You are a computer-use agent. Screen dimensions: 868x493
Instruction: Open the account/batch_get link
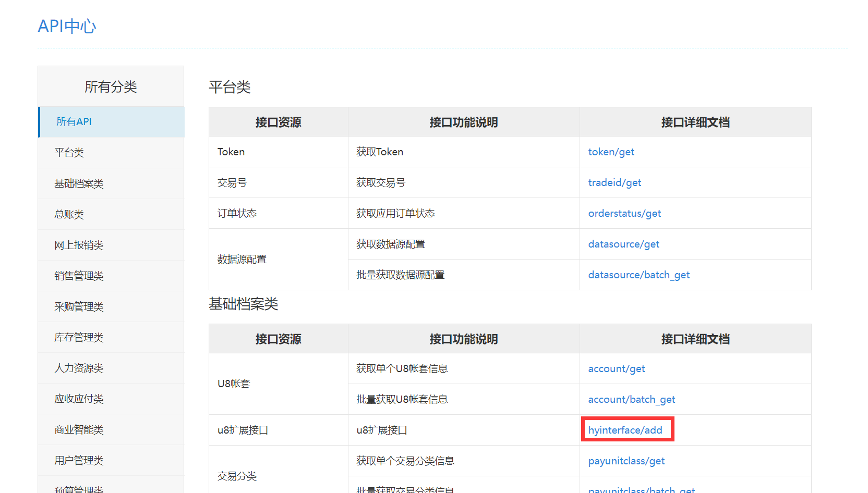tap(631, 400)
